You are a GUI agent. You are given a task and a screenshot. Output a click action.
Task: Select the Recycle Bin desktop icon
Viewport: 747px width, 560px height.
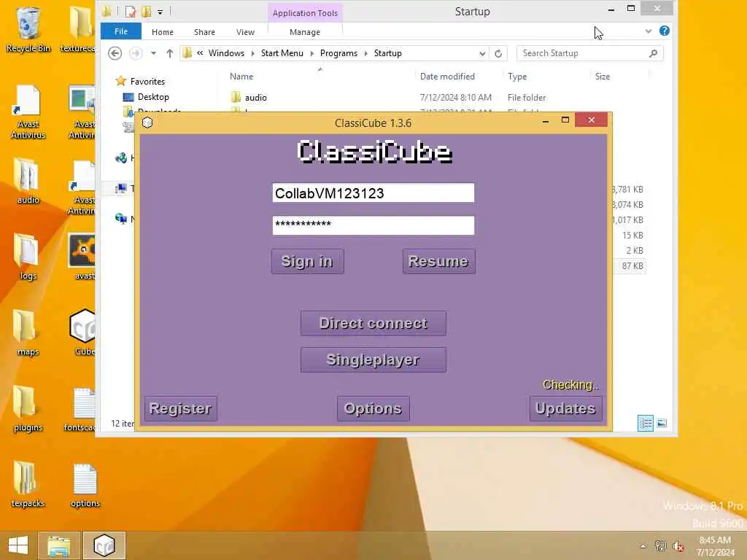point(28,29)
